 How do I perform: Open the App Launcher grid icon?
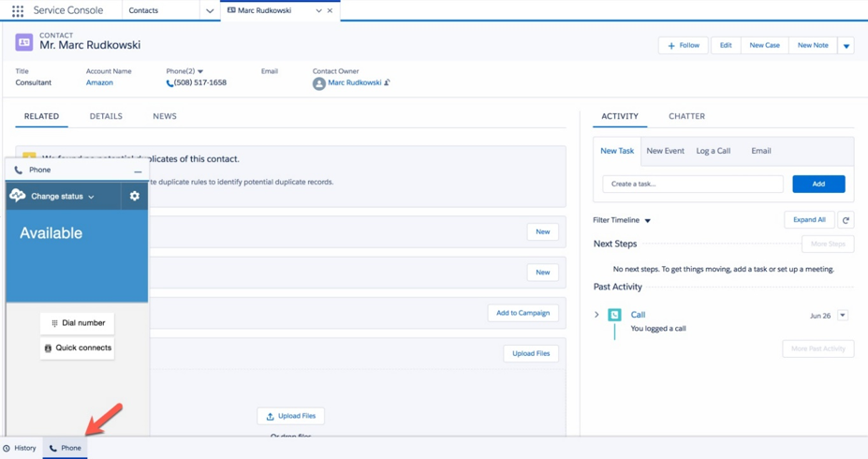18,10
